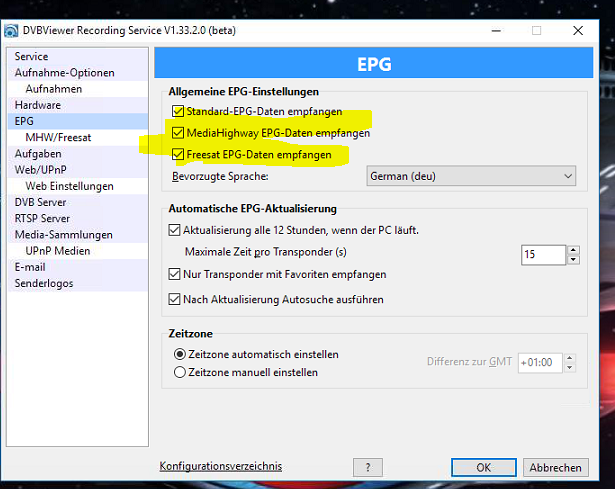Increase the Differenz zur GMT value
Viewport: 615px width, 489px height.
[x=570, y=358]
